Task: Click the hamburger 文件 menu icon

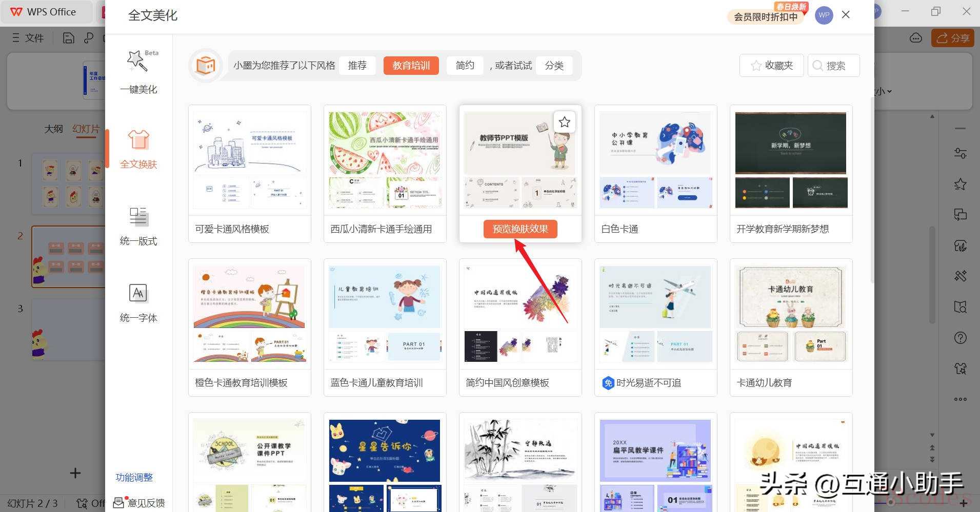Action: tap(16, 38)
